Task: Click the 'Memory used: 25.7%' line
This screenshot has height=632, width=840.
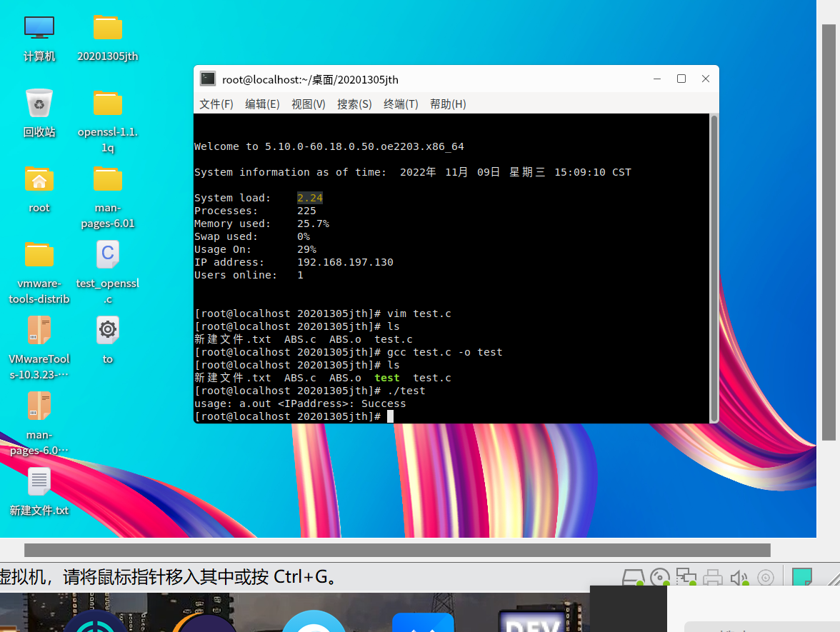Action: pos(261,224)
